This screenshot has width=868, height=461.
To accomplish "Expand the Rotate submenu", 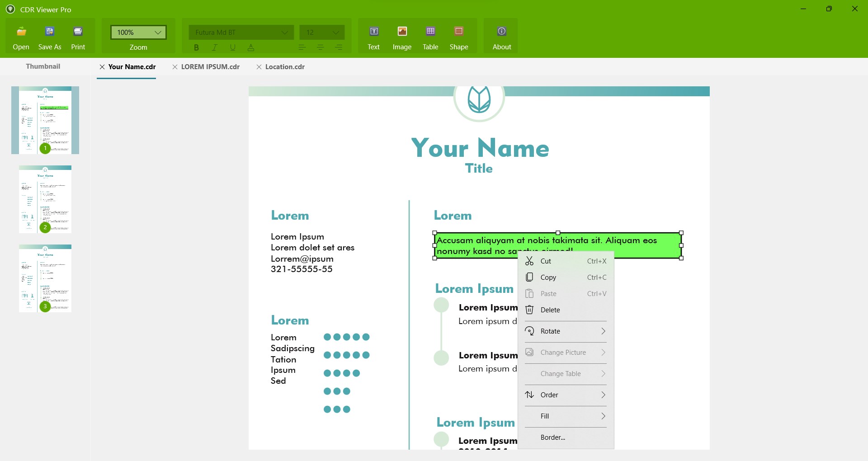I will tap(565, 331).
